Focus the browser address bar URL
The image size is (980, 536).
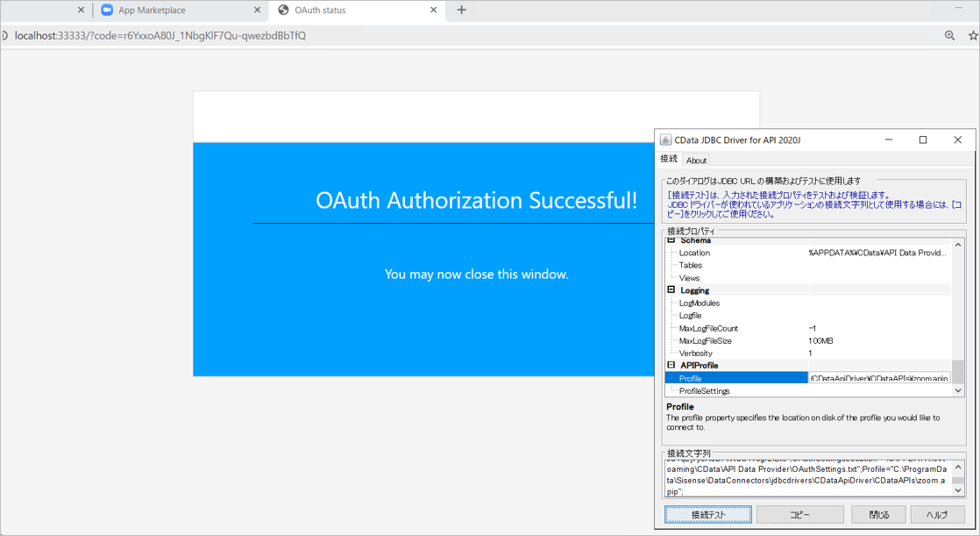click(x=160, y=36)
